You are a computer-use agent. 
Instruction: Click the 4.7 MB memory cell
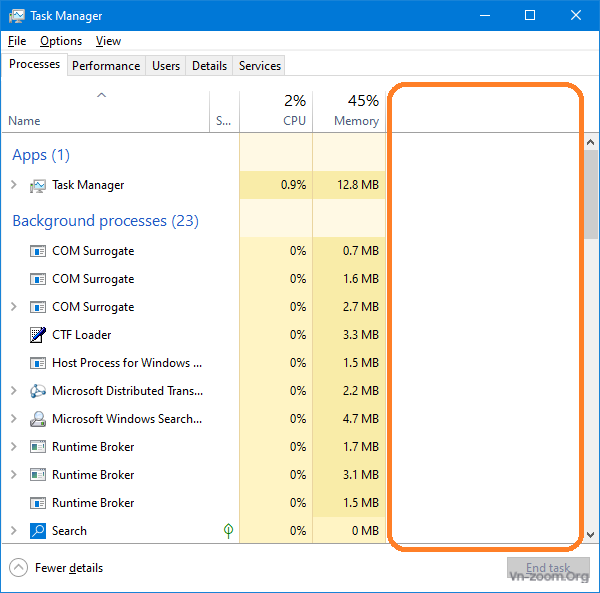click(x=349, y=419)
